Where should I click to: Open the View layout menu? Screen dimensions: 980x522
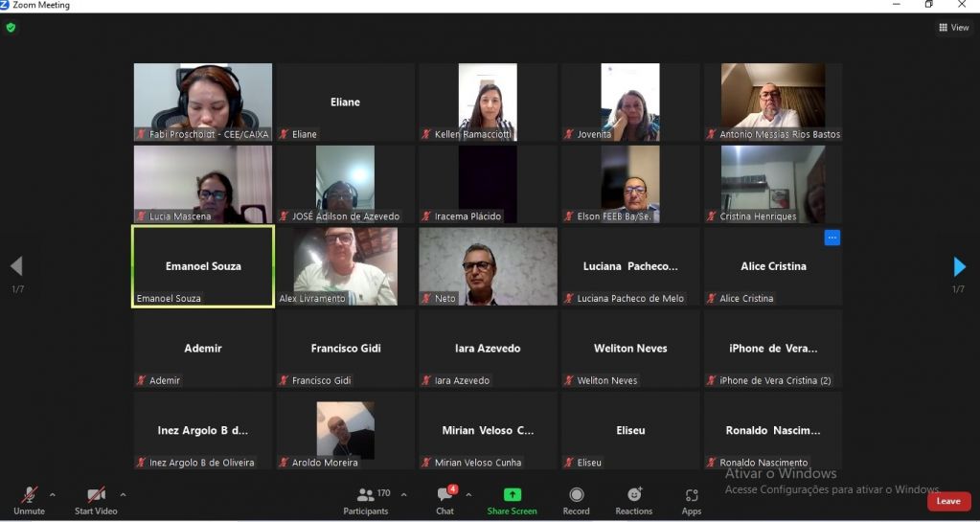(x=954, y=28)
